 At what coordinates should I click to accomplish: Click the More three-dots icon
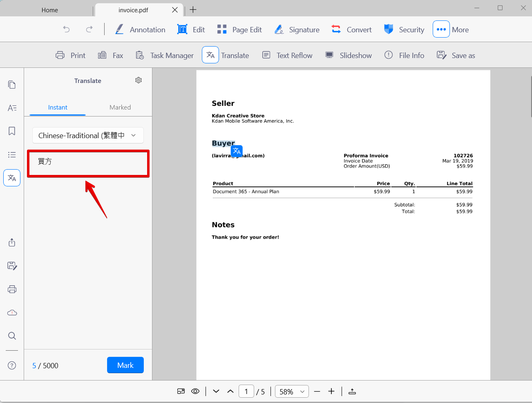pyautogui.click(x=441, y=29)
